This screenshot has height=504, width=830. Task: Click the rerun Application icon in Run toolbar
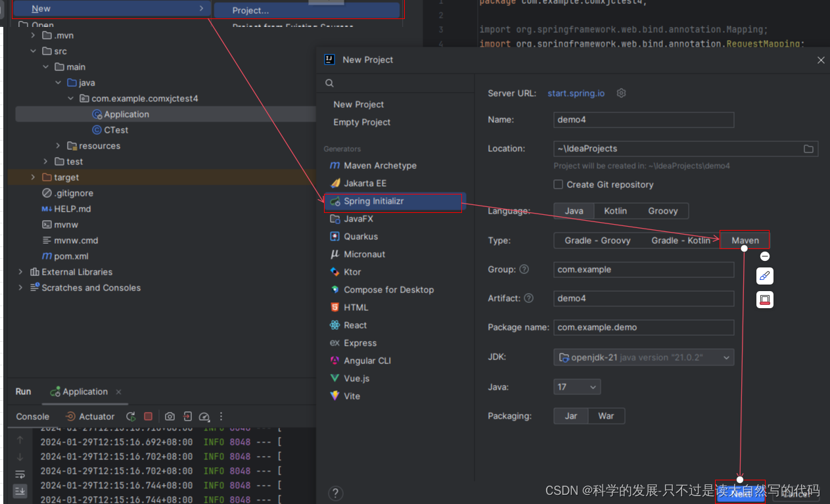pos(131,417)
